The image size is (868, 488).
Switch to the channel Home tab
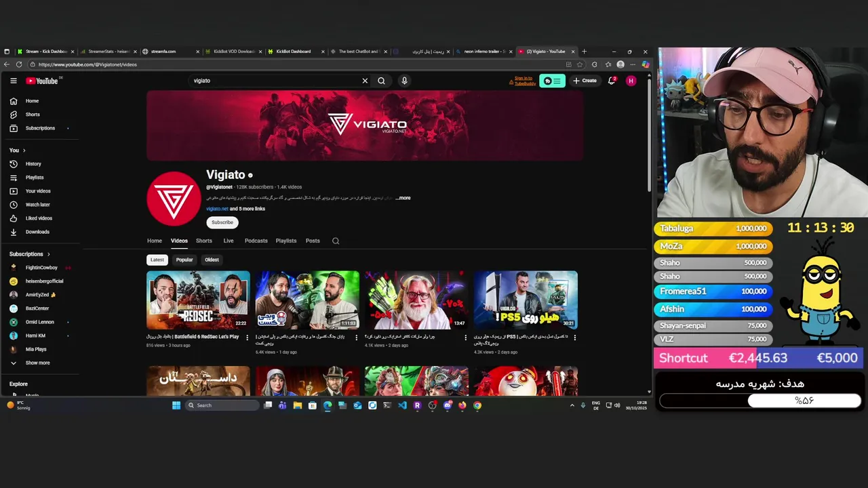(155, 241)
